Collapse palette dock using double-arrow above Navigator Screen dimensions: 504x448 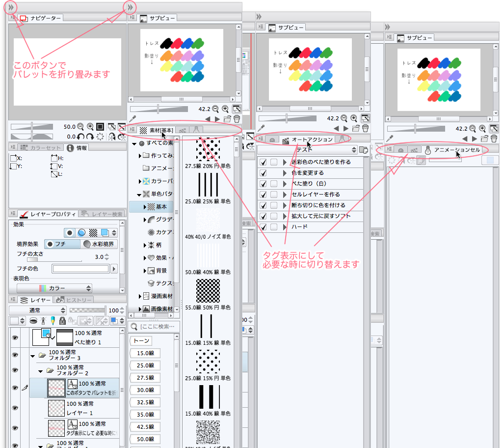tap(11, 7)
